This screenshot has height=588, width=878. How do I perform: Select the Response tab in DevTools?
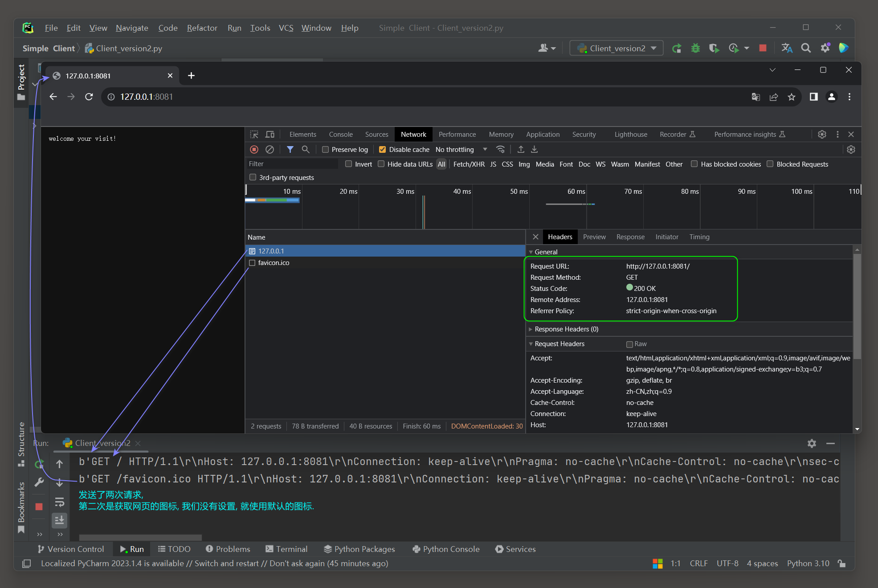tap(630, 236)
